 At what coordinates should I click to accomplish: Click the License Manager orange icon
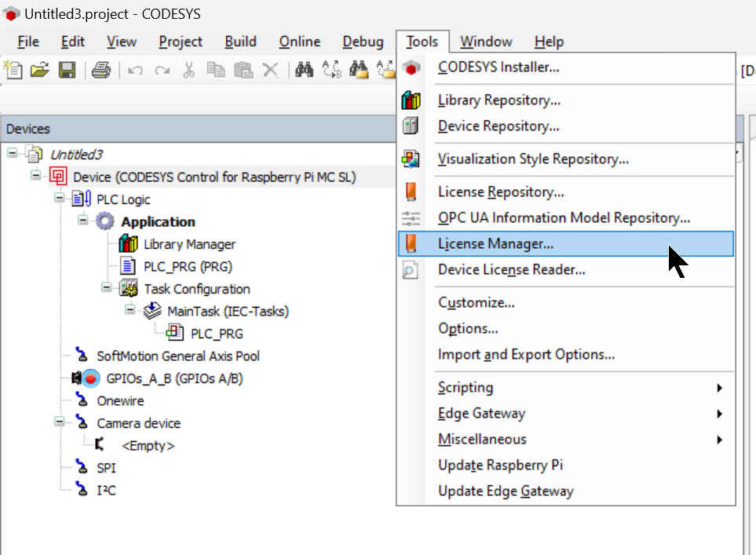(411, 243)
